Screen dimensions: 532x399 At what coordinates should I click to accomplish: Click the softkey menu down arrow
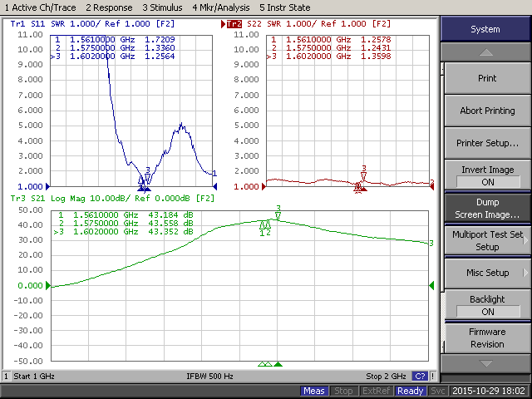tap(485, 364)
